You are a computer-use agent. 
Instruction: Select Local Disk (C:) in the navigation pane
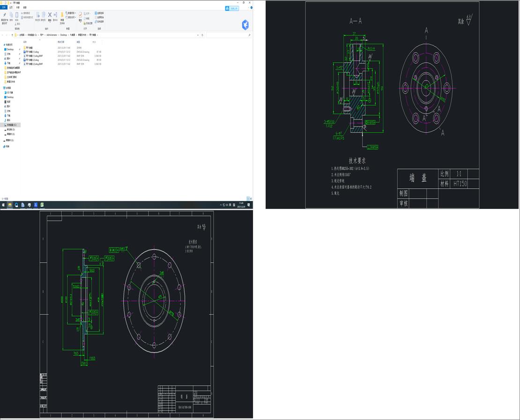(x=11, y=125)
